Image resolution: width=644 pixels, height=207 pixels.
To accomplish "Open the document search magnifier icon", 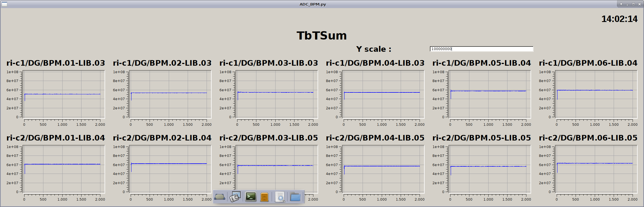I will pos(280,197).
